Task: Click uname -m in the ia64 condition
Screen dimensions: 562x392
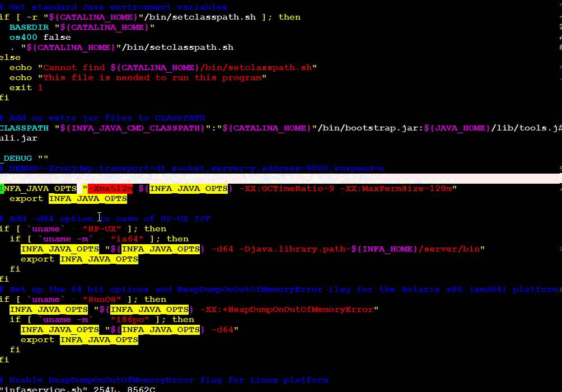Action: tap(65, 239)
